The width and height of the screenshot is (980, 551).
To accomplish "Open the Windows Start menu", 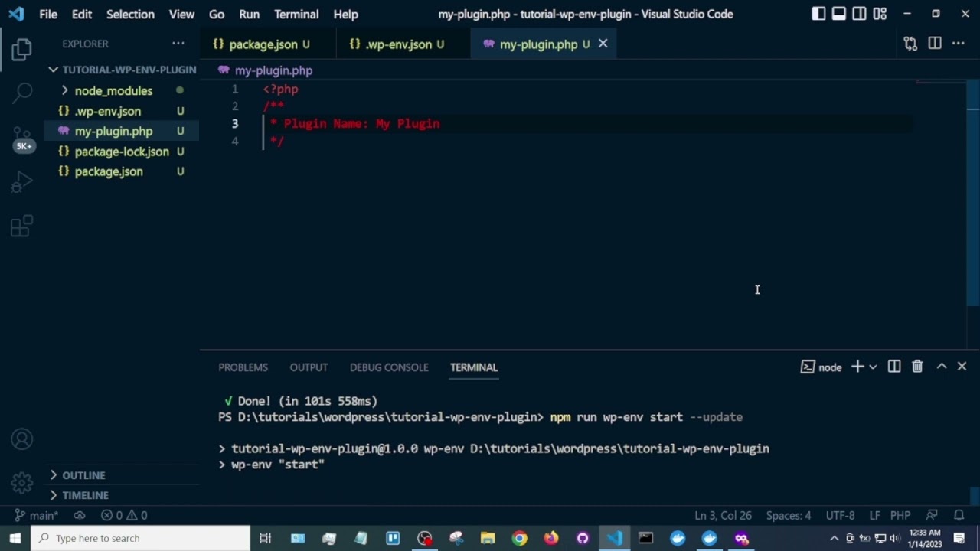I will coord(15,538).
